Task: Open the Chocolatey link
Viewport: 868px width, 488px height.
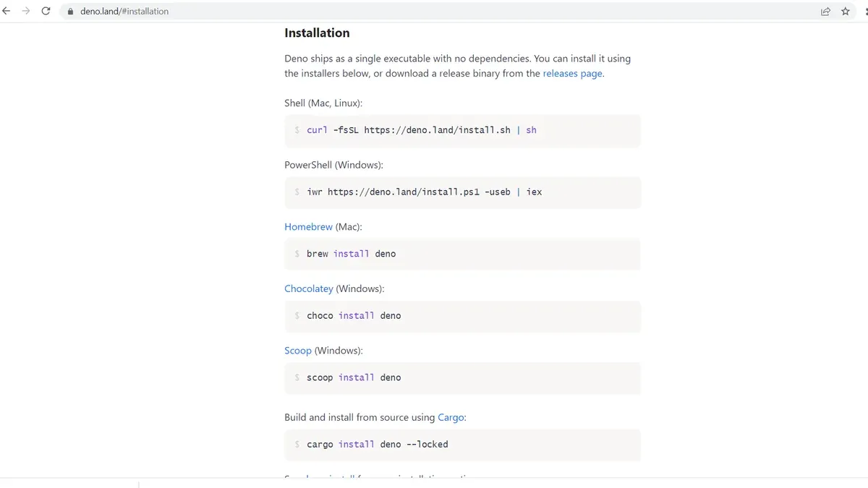Action: click(309, 288)
